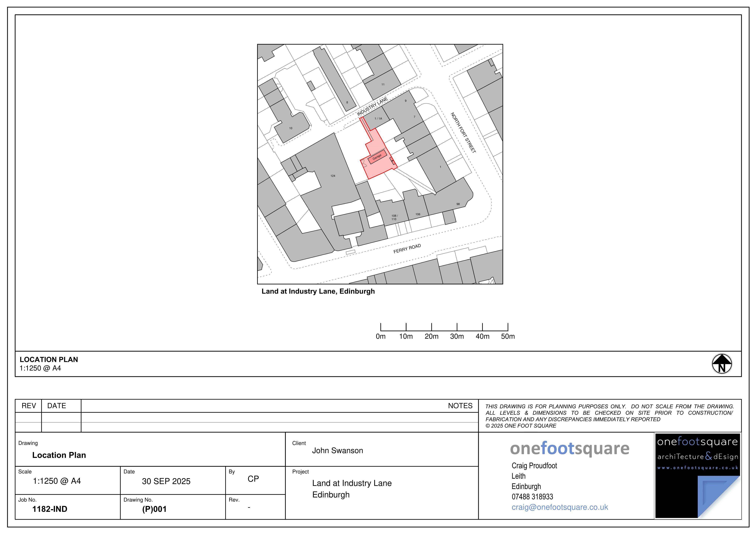Click the large grey-blue onefootsquare wordmark
This screenshot has width=756, height=534.
[570, 449]
